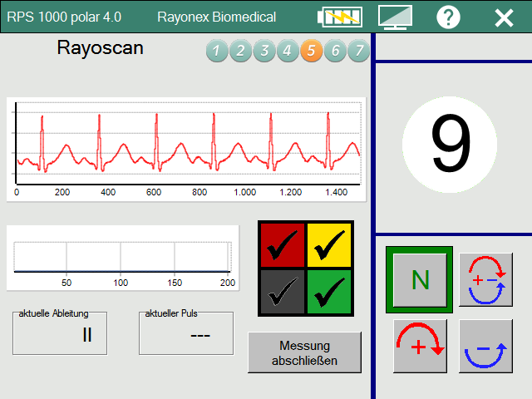This screenshot has width=532, height=399.
Task: Go to step 1 bubble
Action: (x=216, y=52)
